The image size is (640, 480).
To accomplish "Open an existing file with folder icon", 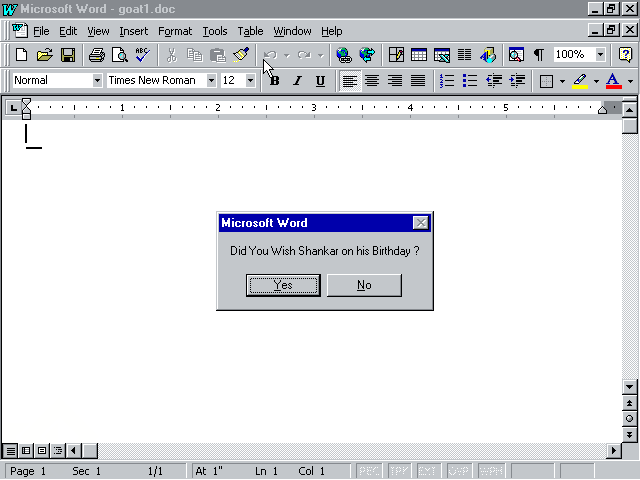I will click(44, 55).
